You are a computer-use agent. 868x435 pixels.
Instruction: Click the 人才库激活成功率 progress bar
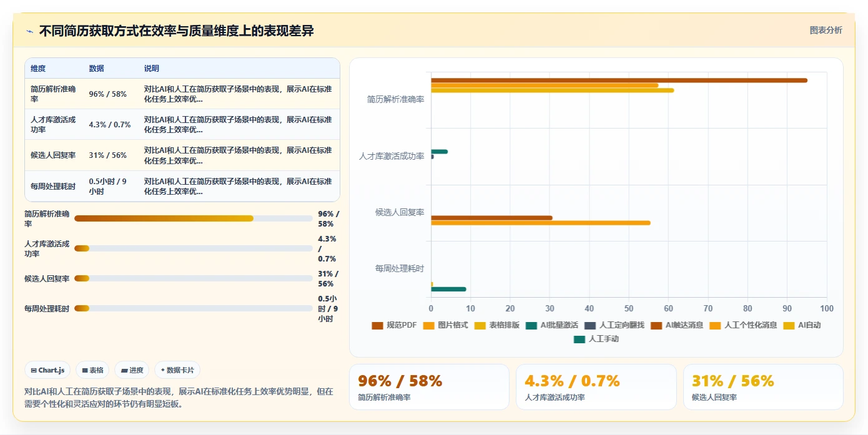[194, 248]
